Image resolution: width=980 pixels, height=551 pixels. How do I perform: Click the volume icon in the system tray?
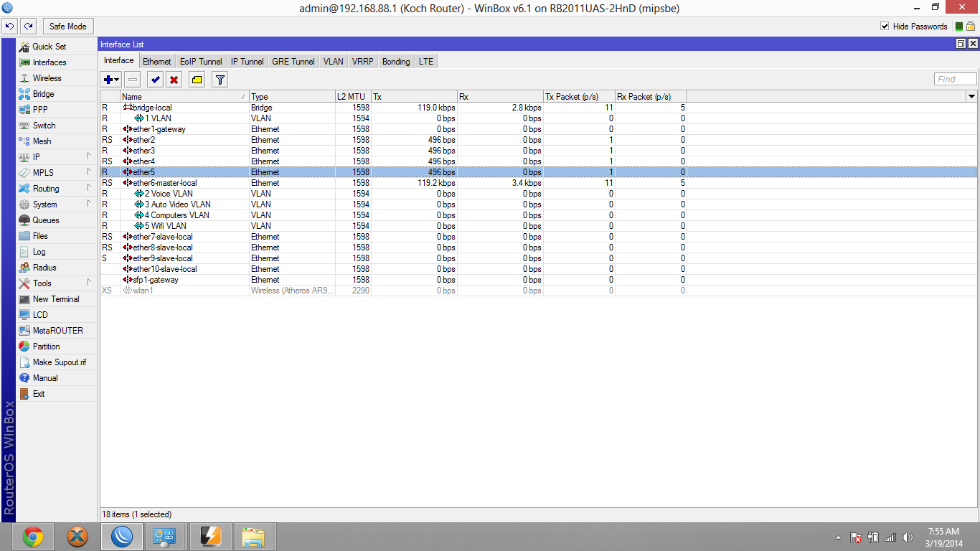pos(908,537)
